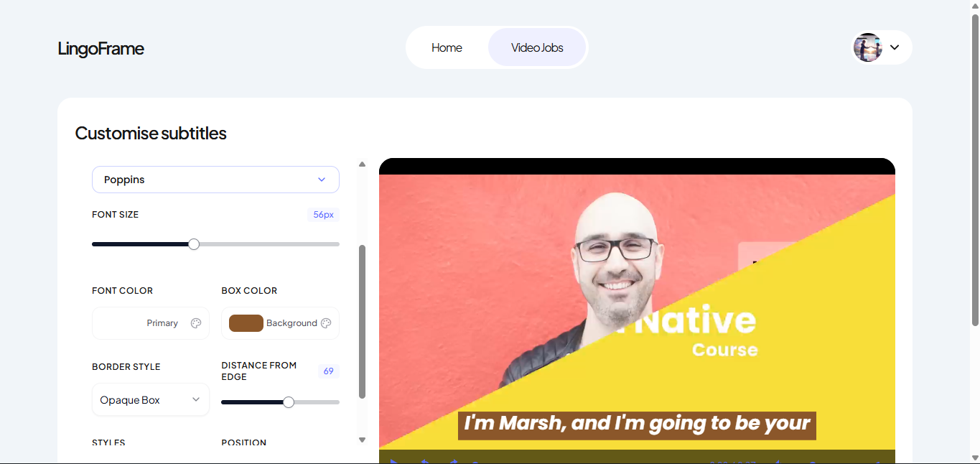Click the subtitle text in video preview
980x464 pixels.
click(637, 424)
